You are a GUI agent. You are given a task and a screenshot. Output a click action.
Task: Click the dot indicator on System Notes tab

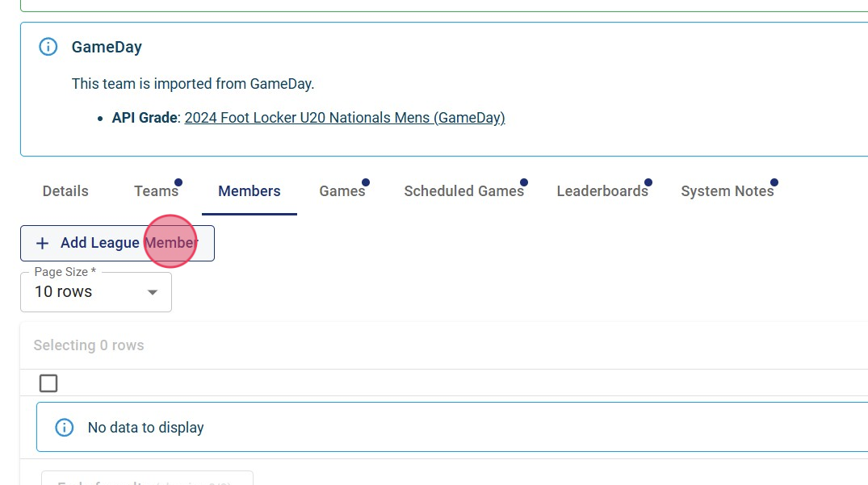774,182
